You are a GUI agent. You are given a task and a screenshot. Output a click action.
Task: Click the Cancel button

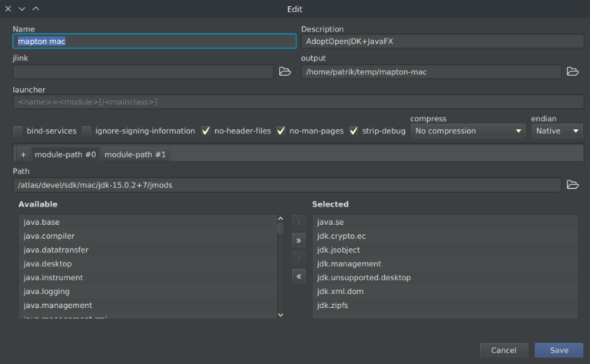503,350
